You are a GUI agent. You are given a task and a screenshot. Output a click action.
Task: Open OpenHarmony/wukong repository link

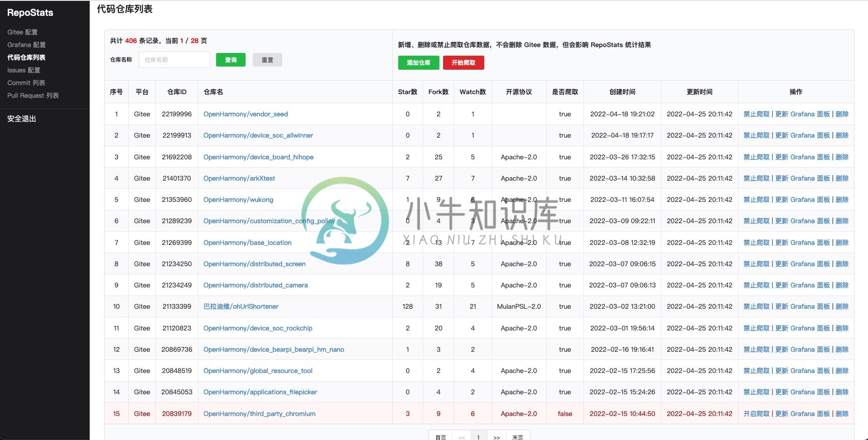[x=238, y=200]
